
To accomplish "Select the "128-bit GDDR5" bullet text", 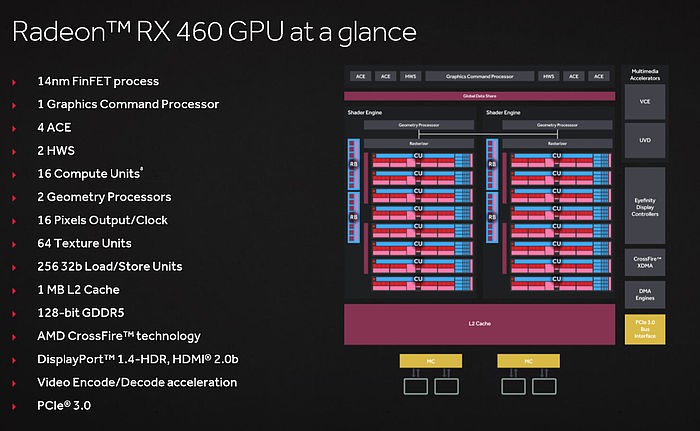I will [81, 313].
